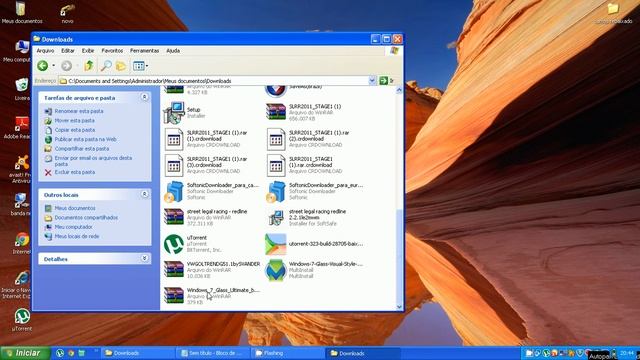Screen dimensions: 640x360
Task: Open the Editar menu
Action: [x=68, y=51]
